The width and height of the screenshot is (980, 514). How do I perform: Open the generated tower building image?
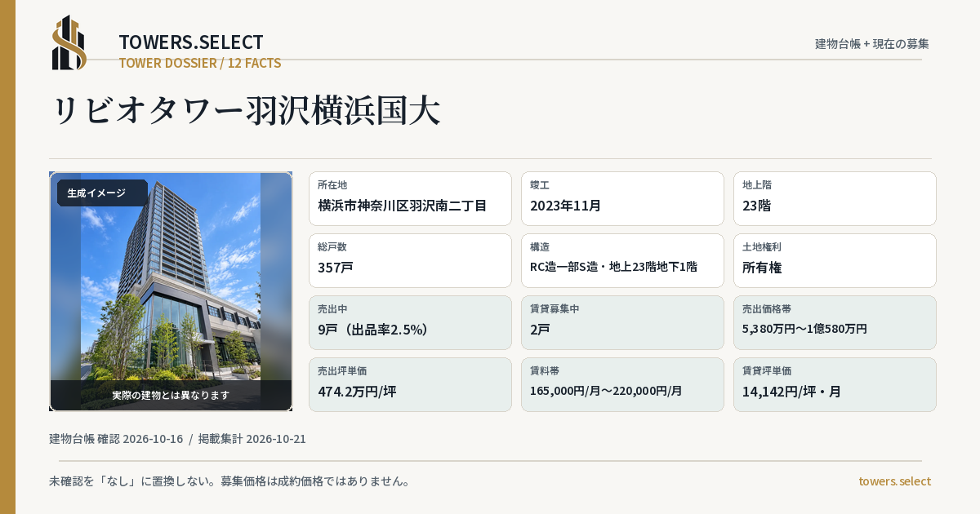pyautogui.click(x=171, y=291)
